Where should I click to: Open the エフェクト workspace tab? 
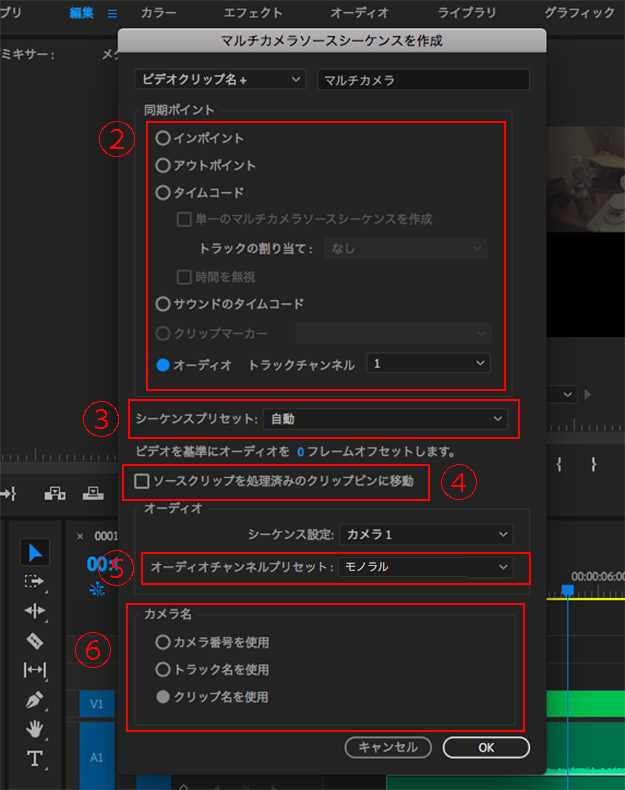(x=253, y=14)
